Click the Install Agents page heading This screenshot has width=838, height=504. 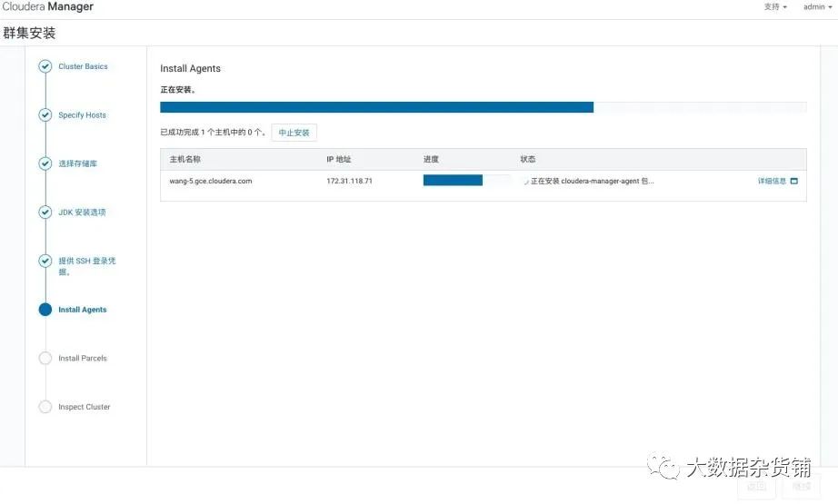point(190,68)
